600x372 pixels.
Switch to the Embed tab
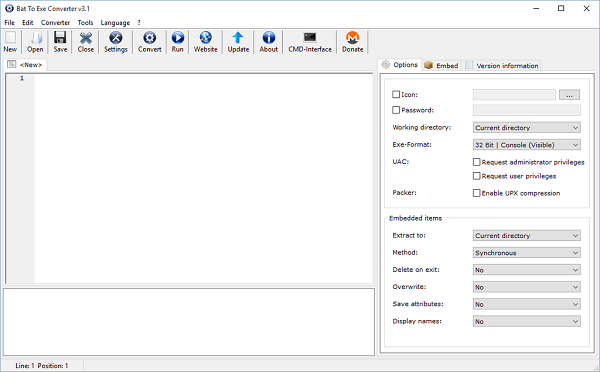(442, 65)
